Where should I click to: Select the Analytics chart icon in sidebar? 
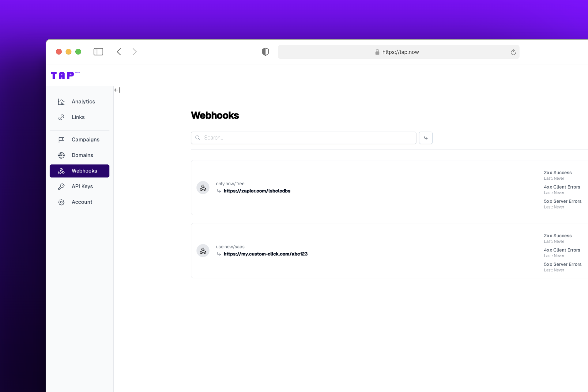tap(61, 101)
